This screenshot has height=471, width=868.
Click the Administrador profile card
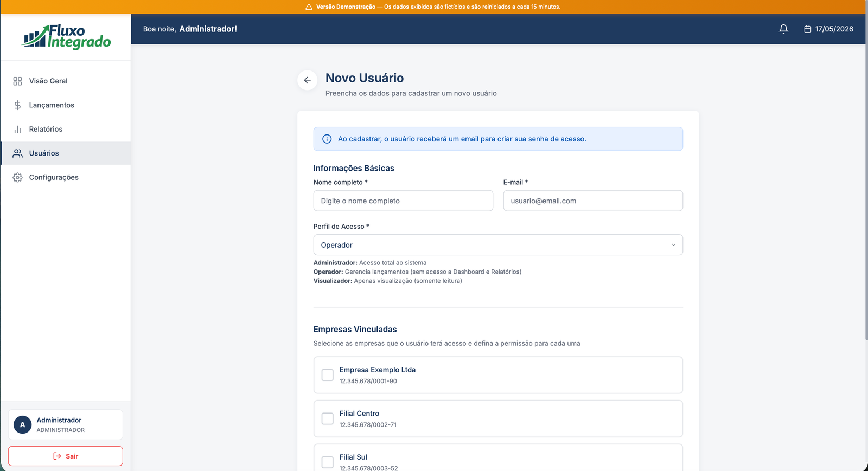pyautogui.click(x=66, y=424)
